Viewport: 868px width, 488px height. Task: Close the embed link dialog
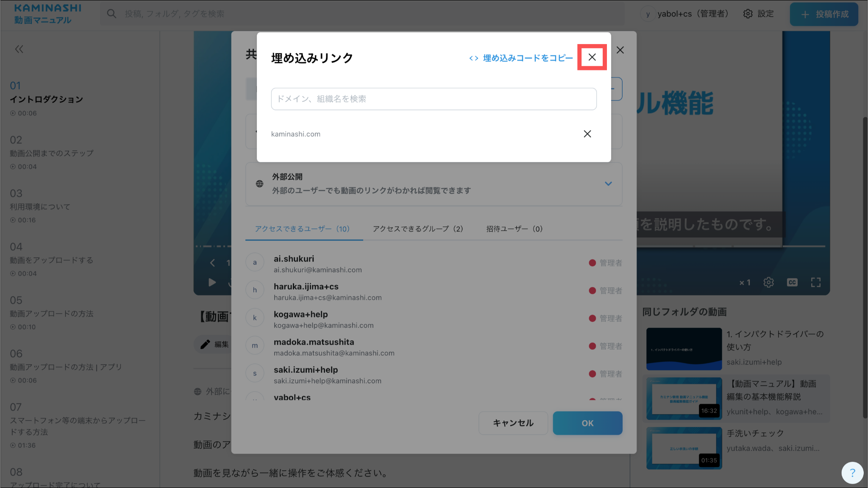point(592,57)
